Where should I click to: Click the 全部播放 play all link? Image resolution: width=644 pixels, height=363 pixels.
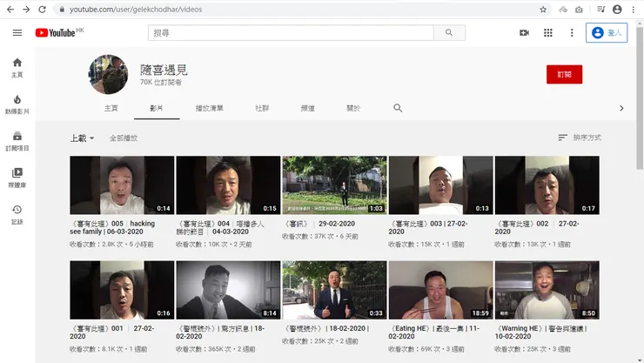point(124,138)
